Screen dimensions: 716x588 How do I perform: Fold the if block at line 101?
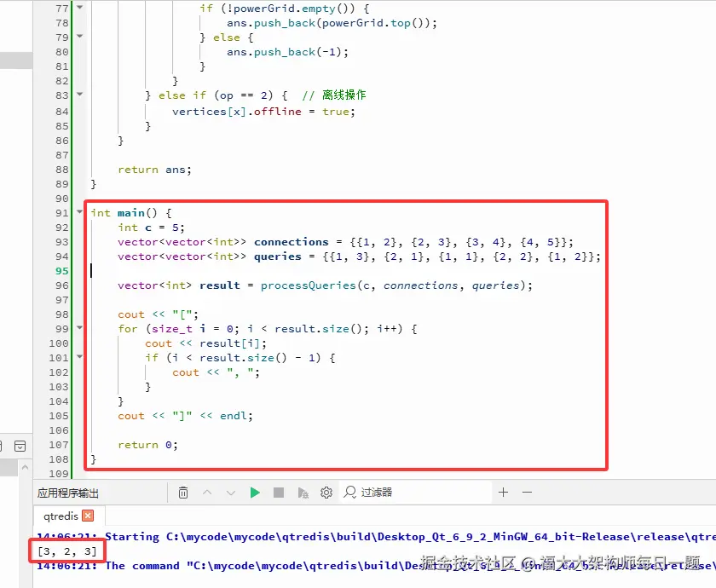coord(80,356)
